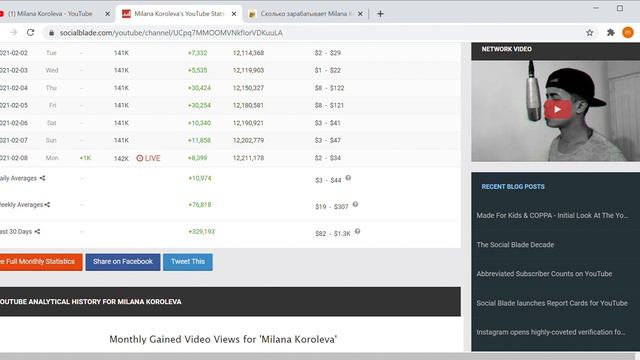Open help icon beside $3 - $44
This screenshot has height=360, width=640.
[x=348, y=178]
